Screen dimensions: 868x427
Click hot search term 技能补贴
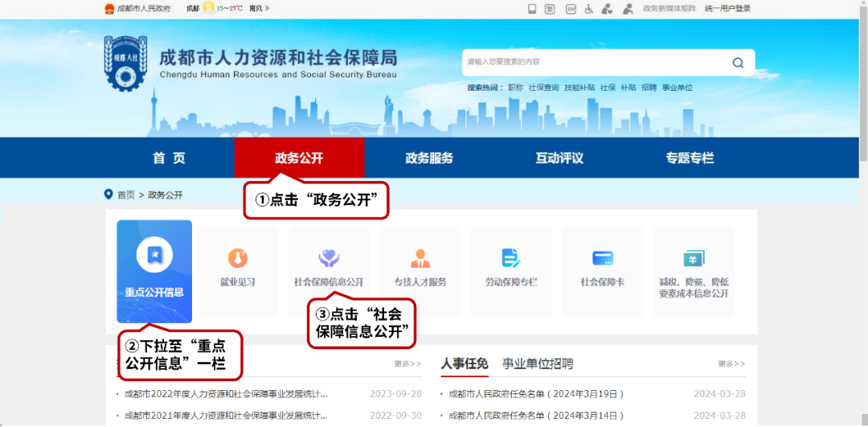pos(579,88)
